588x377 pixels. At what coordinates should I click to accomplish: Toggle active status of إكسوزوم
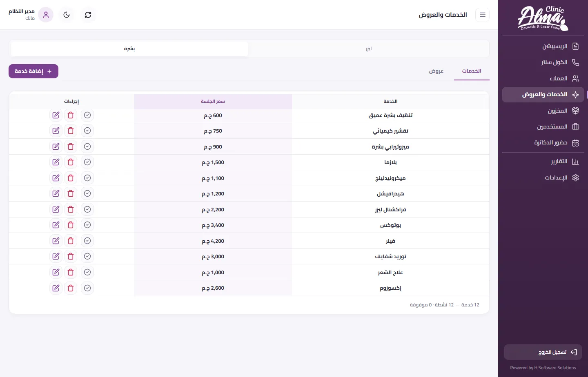(87, 288)
